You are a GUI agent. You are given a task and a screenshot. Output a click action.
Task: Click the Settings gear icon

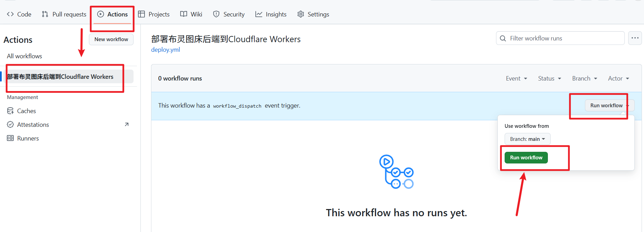coord(301,14)
